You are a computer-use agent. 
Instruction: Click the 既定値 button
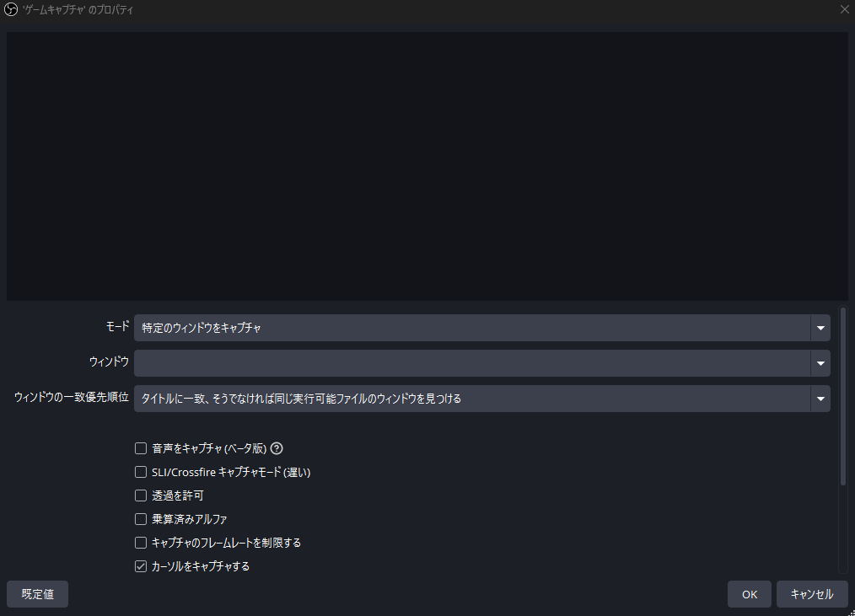click(38, 593)
